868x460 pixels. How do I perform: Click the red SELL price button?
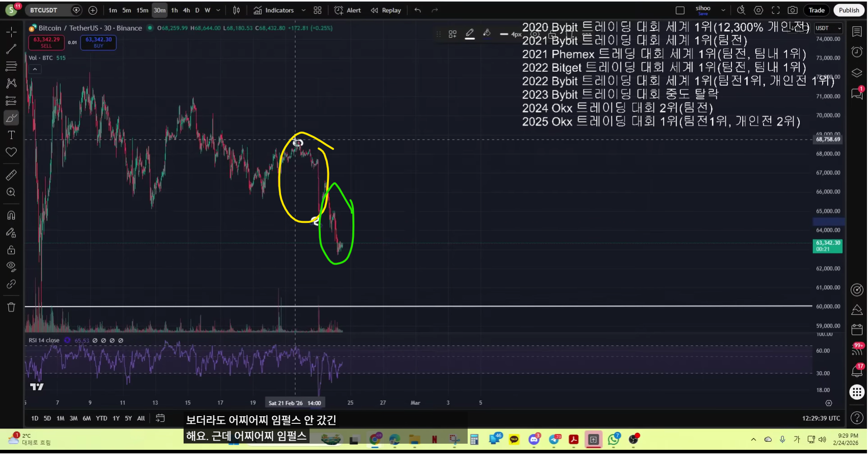[46, 42]
